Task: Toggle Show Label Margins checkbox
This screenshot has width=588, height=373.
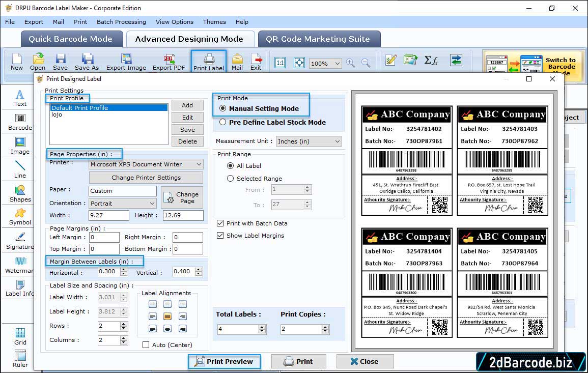Action: [x=220, y=236]
